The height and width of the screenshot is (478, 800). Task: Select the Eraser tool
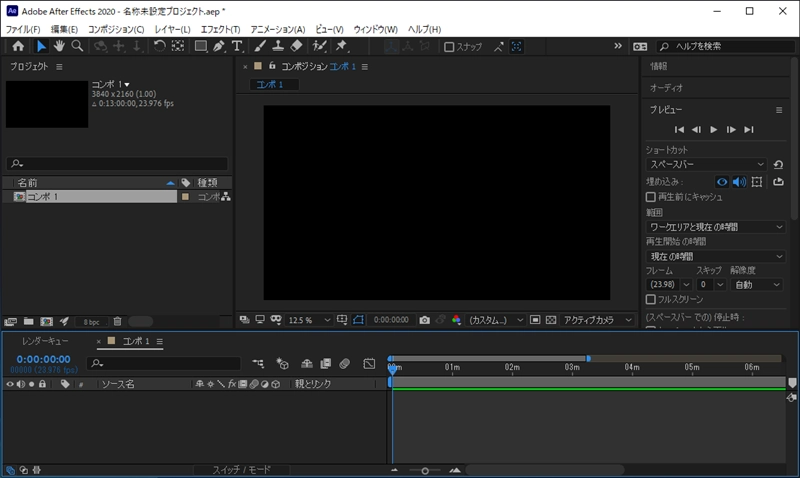click(x=296, y=46)
